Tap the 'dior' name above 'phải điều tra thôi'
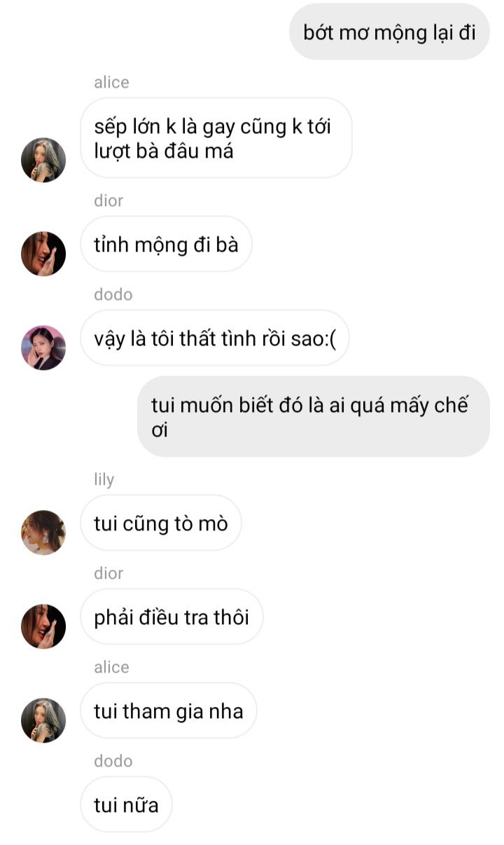Screen dimensions: 504x845 point(108,573)
